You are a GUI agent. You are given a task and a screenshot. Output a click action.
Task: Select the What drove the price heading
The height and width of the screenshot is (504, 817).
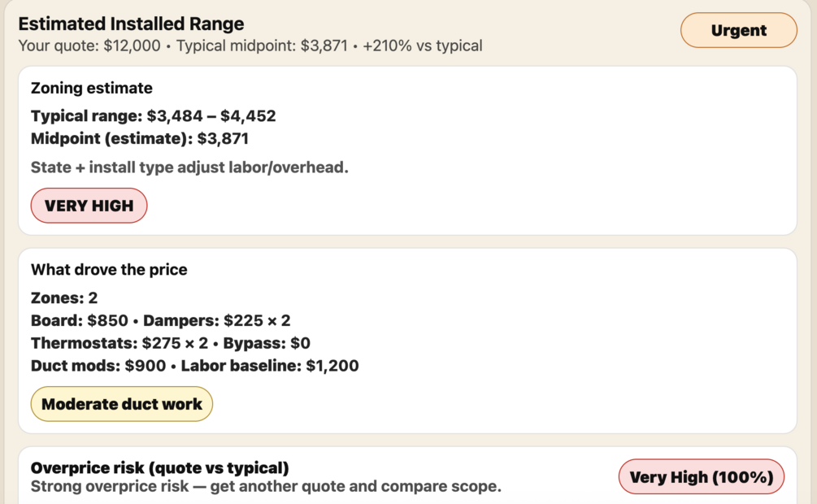[x=109, y=269]
